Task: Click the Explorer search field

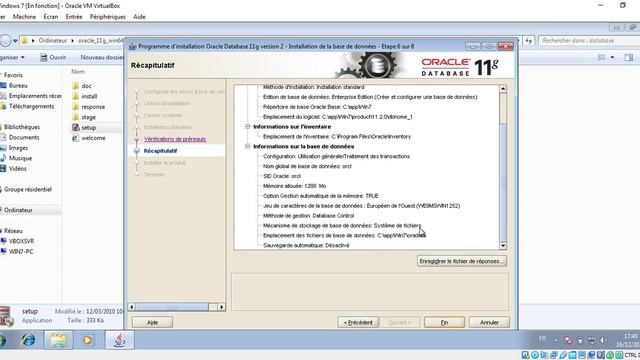Action: click(x=588, y=40)
